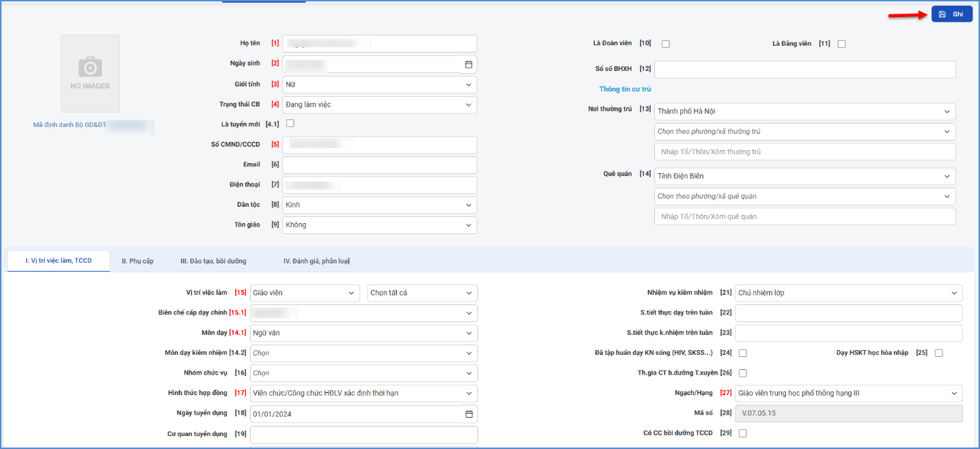This screenshot has height=449, width=980.
Task: Click the Điện thoại input field
Action: click(380, 185)
